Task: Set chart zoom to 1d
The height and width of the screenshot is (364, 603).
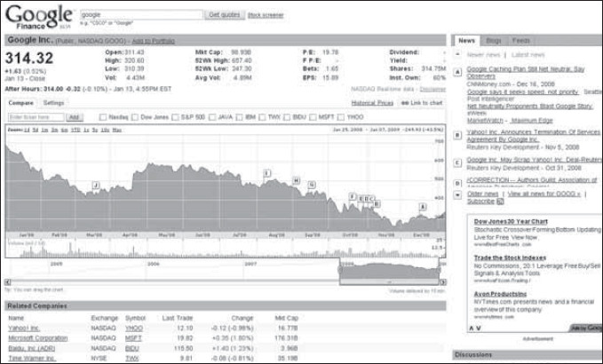Action: [27, 130]
